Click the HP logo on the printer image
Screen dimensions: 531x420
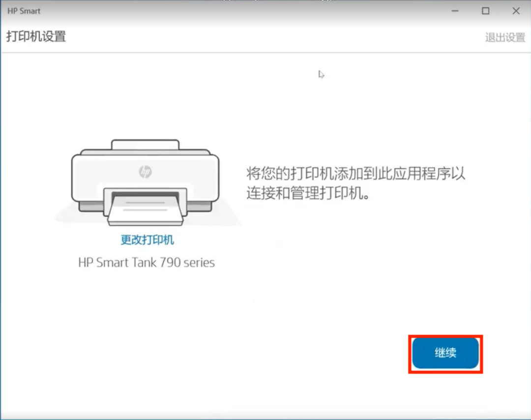point(145,172)
